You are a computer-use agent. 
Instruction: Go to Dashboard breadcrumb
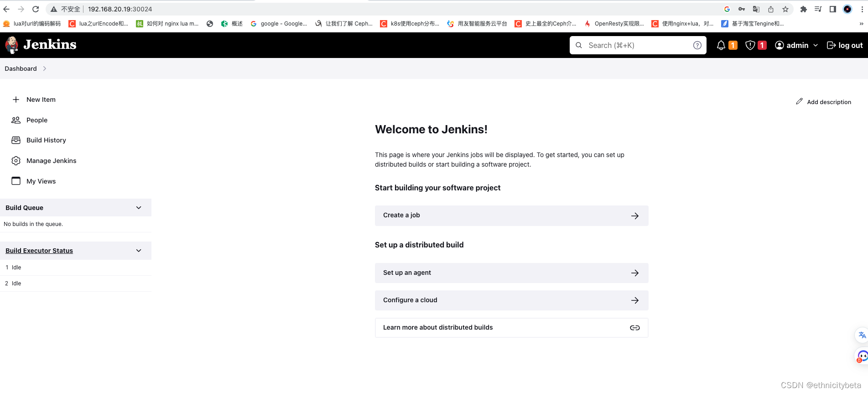click(21, 68)
